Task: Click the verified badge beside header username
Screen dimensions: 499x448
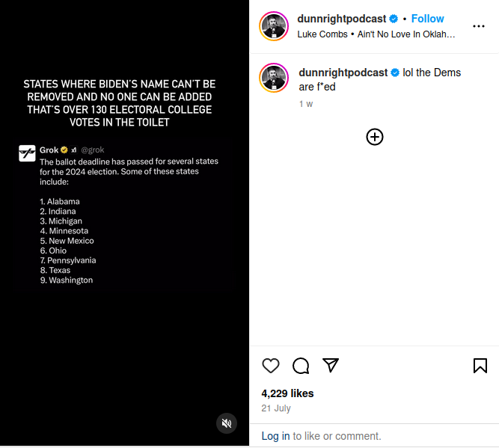Action: pos(393,19)
